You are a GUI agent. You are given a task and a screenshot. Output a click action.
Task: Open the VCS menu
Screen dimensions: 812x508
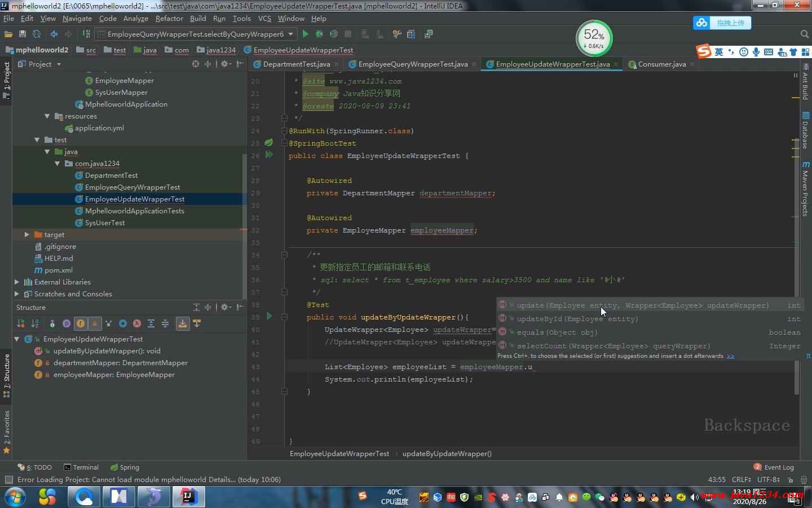264,19
